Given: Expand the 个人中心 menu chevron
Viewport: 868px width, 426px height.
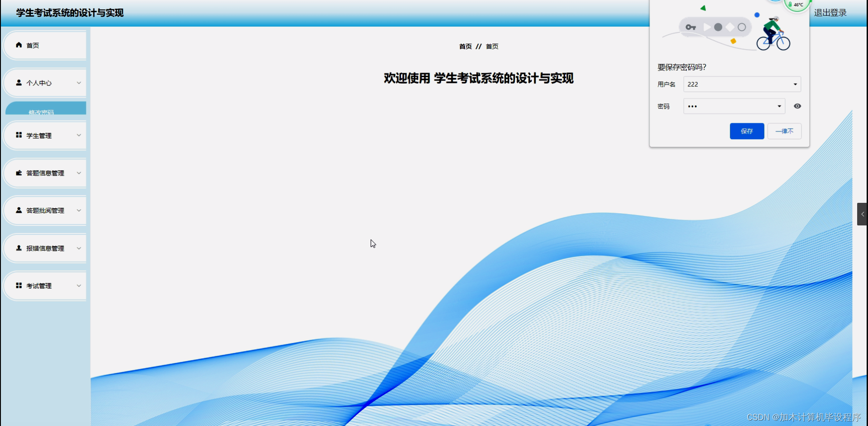Looking at the screenshot, I should click(x=79, y=83).
